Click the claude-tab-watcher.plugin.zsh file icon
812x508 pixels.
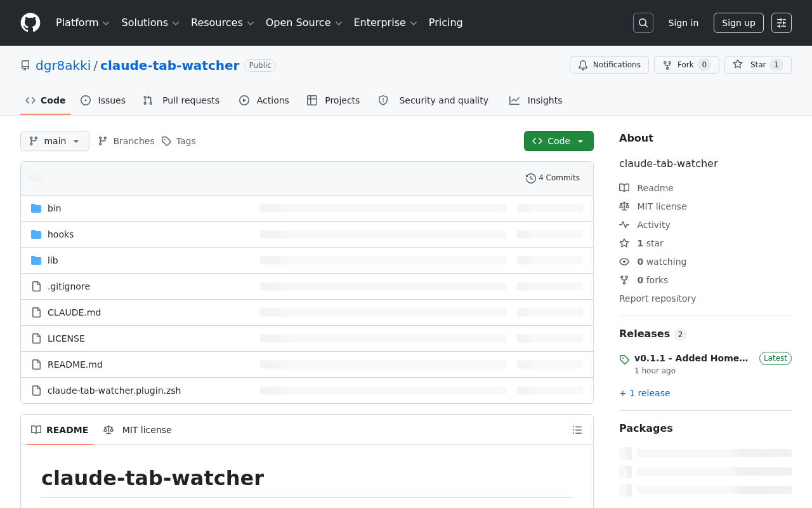(x=36, y=391)
